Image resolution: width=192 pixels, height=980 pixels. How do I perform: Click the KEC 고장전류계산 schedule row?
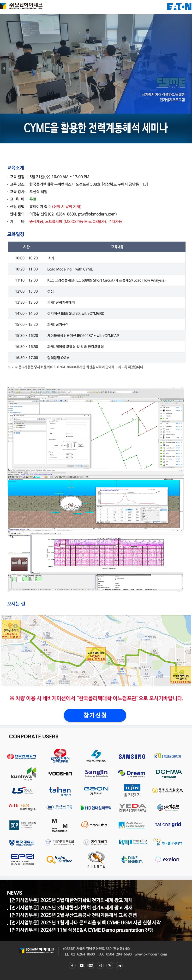(x=96, y=280)
